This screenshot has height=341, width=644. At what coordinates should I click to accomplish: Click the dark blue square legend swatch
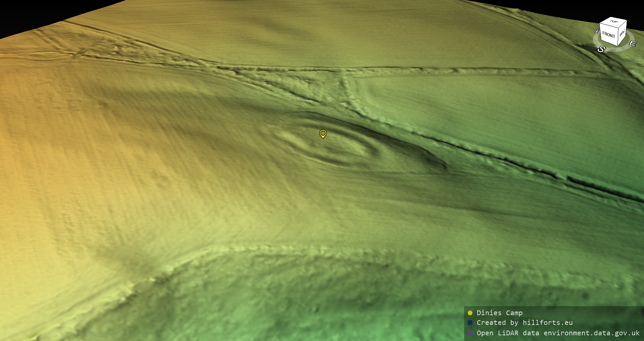click(x=470, y=323)
